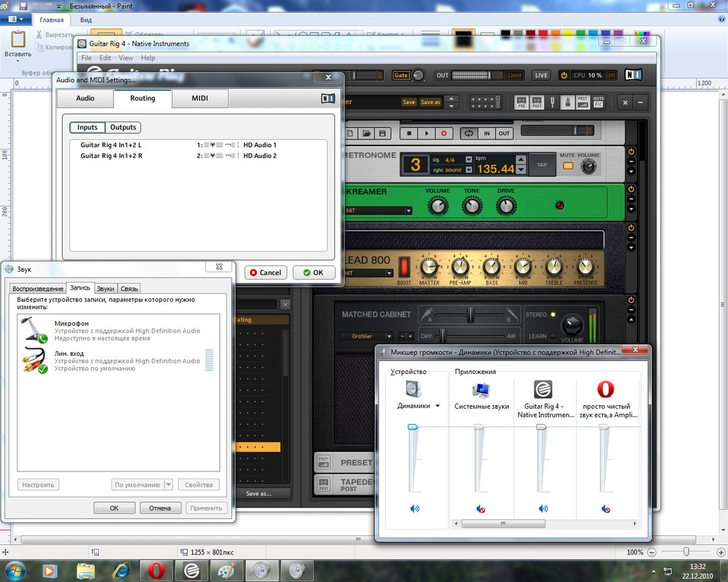728x582 pixels.
Task: Open the Lead 800 INIT preset dropdown
Action: point(389,274)
